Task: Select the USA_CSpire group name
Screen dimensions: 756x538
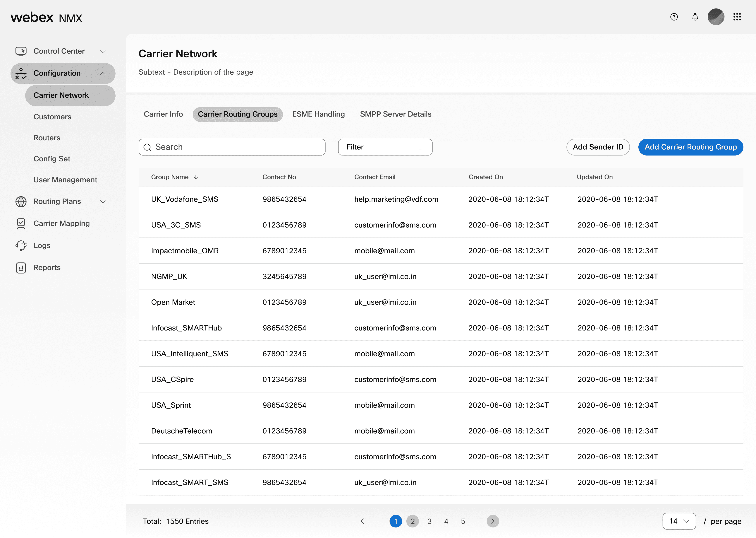Action: (172, 380)
